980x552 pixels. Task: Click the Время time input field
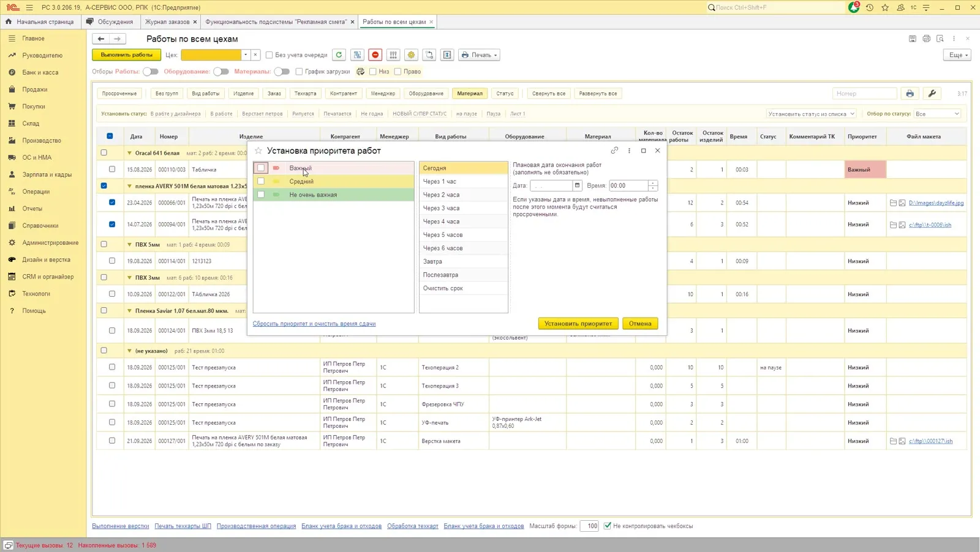click(628, 185)
